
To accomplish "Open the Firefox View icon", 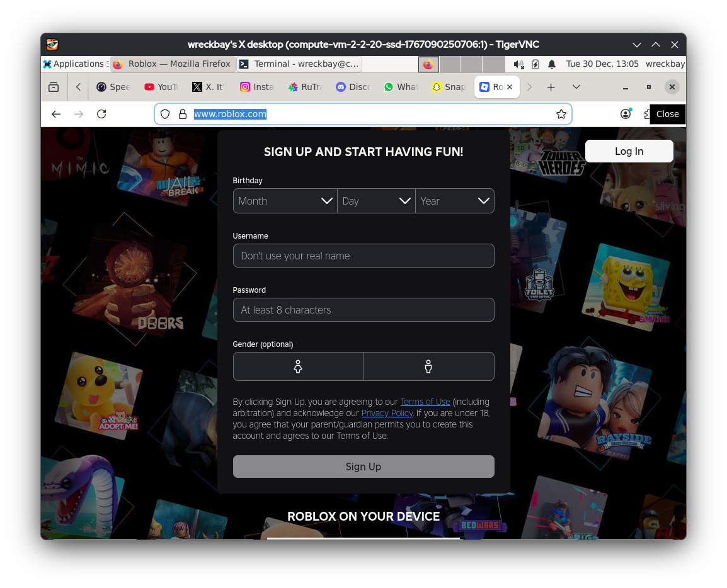I will pos(54,87).
